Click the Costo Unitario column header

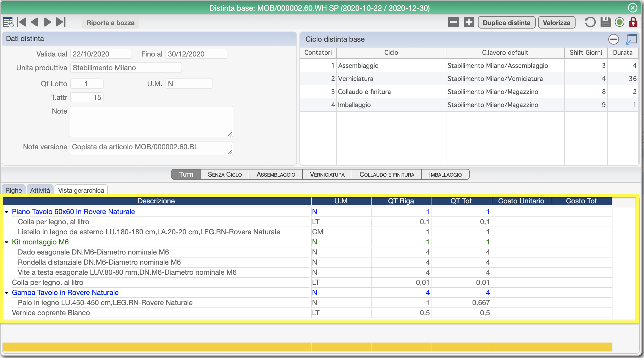click(x=521, y=201)
